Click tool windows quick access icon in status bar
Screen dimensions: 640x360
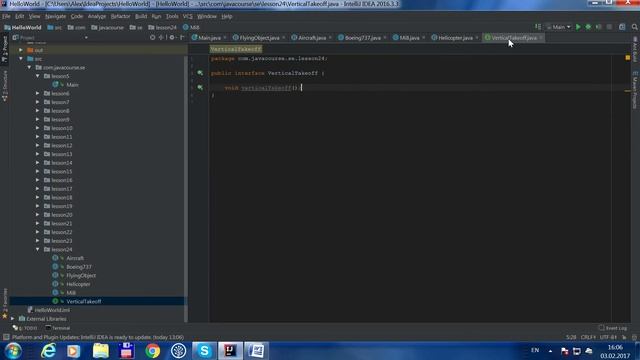[6, 338]
